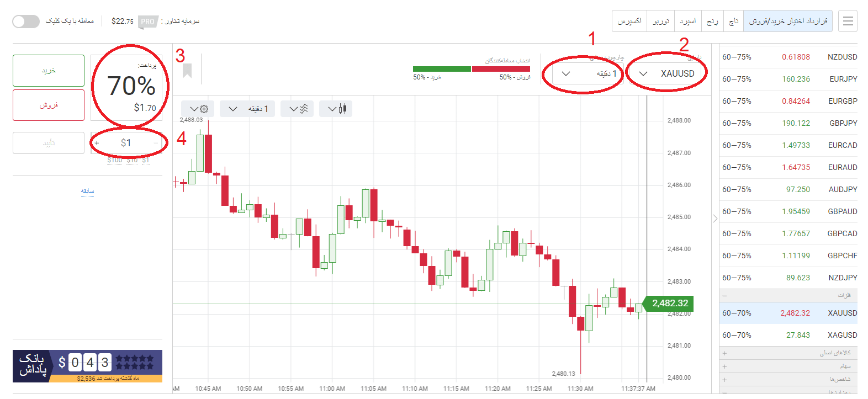Open the hamburger main menu
The width and height of the screenshot is (868, 399).
point(848,21)
